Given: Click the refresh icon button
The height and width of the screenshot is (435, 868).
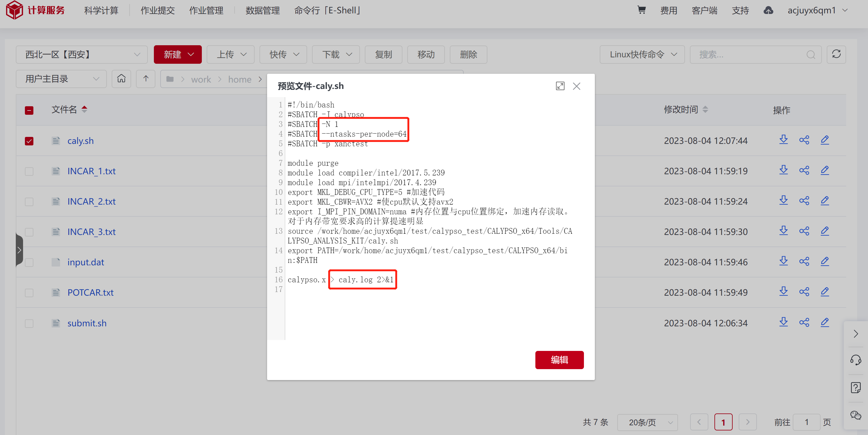Looking at the screenshot, I should click(836, 54).
